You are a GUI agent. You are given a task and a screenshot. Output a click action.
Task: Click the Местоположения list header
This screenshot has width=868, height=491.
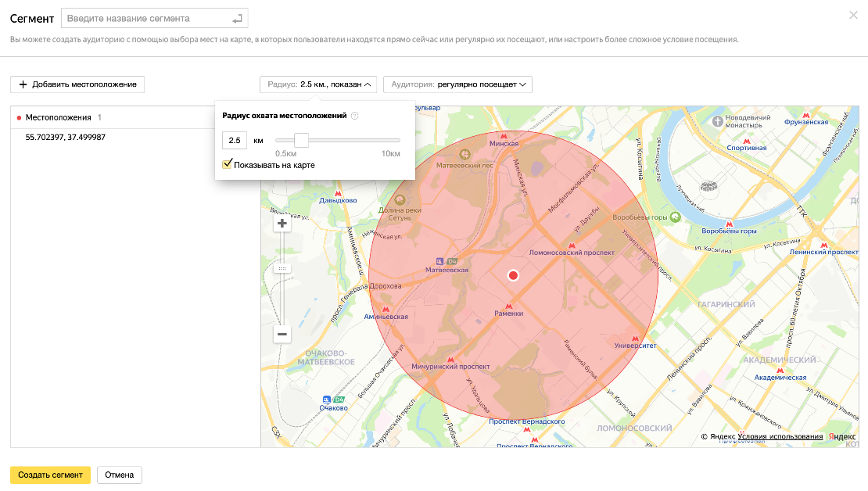pyautogui.click(x=58, y=117)
